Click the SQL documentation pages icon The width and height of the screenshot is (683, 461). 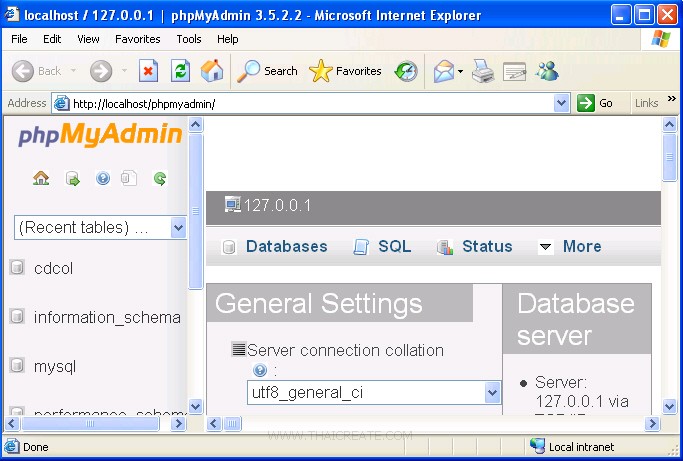(129, 178)
